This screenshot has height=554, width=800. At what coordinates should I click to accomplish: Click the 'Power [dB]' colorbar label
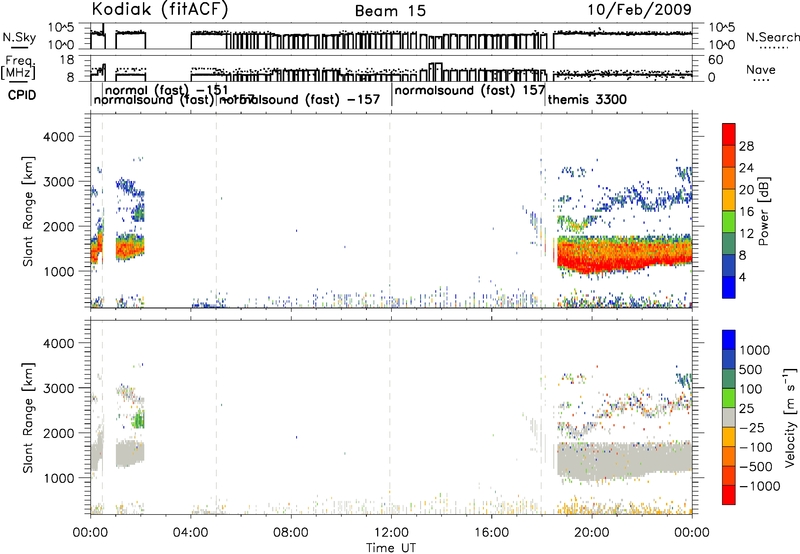(763, 211)
